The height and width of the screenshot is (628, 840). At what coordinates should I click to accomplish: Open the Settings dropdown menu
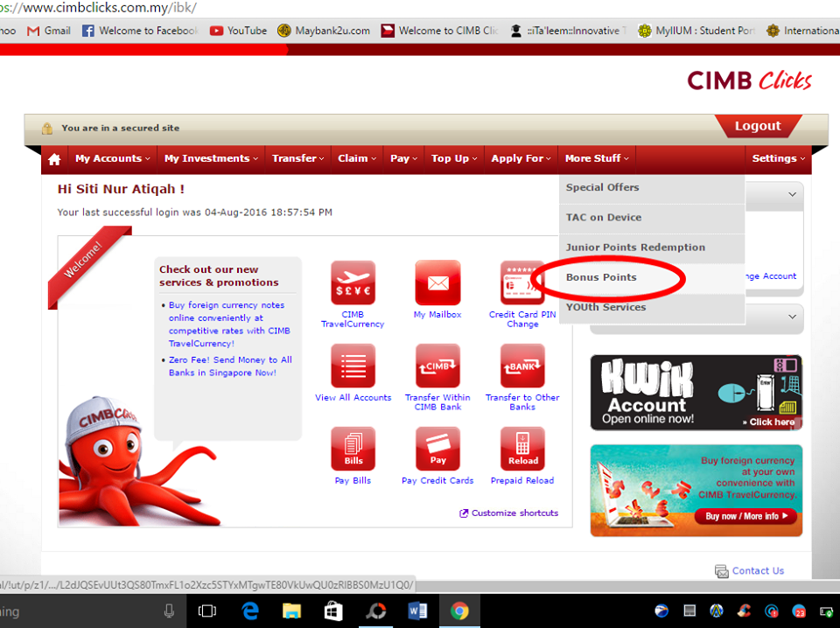[778, 158]
